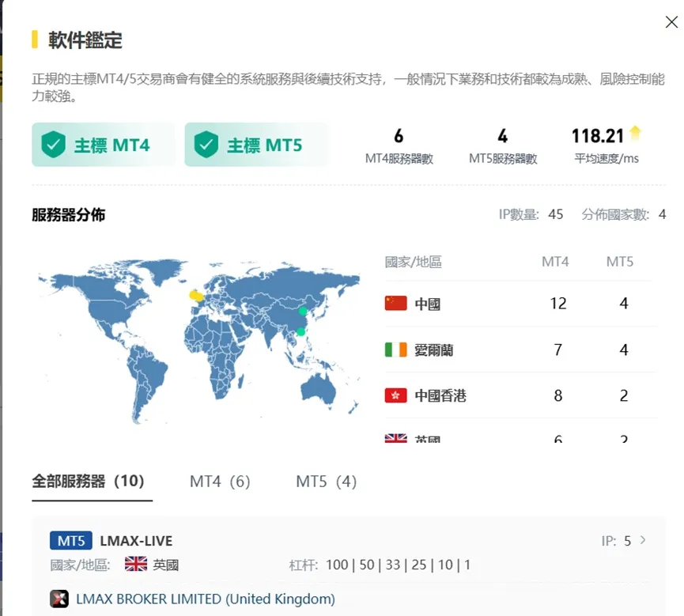Click the Ireland flag in the table
Viewport: 684px width, 616px height.
tap(395, 350)
